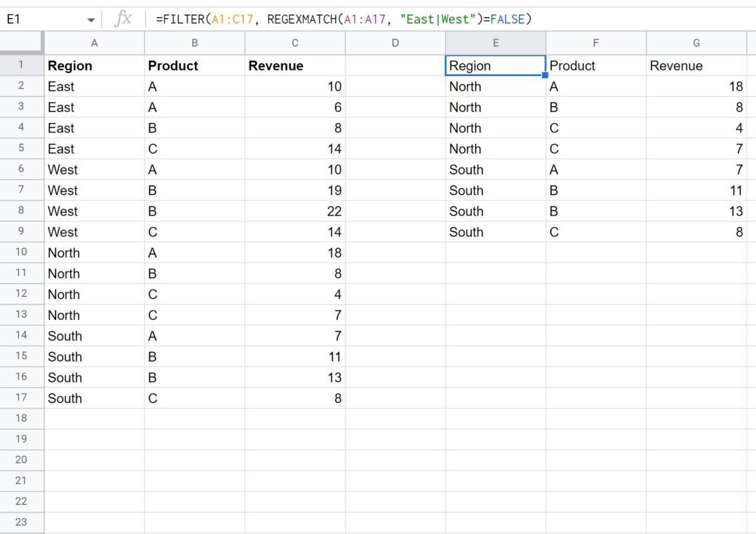Click cell B5 with product C

coord(195,149)
